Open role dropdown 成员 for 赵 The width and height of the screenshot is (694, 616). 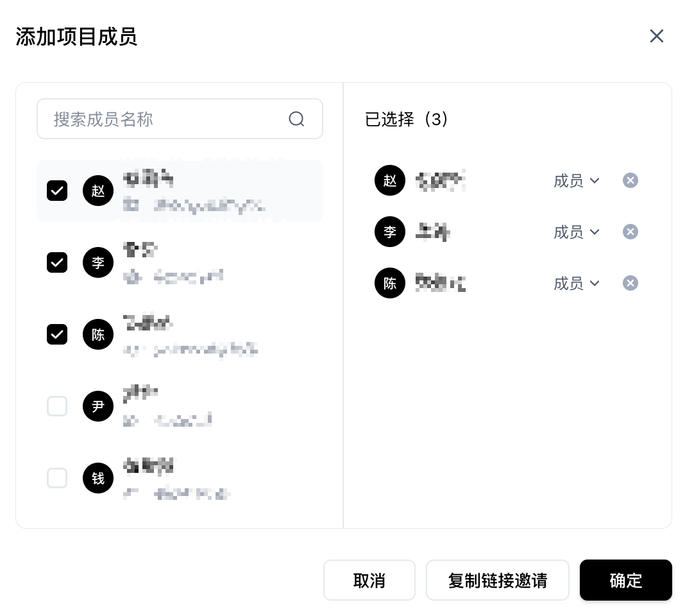577,181
